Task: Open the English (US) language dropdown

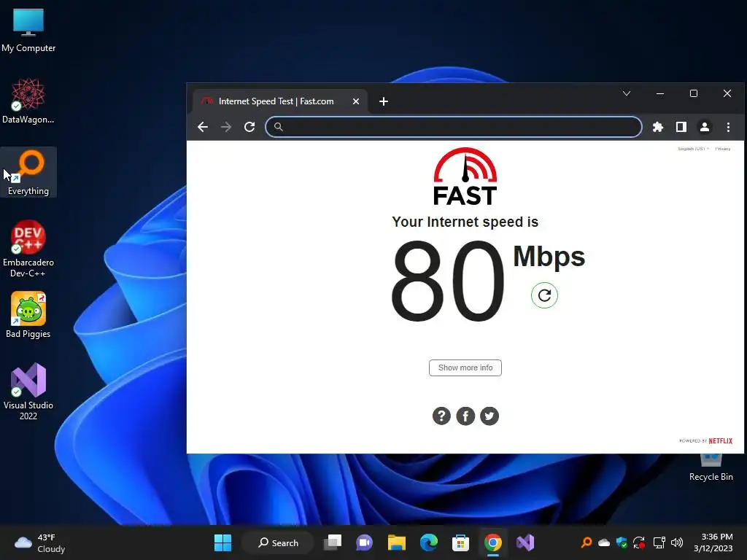Action: (x=693, y=149)
